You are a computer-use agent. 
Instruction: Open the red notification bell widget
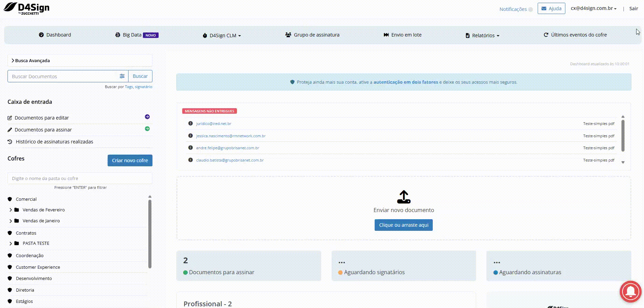[x=630, y=291]
